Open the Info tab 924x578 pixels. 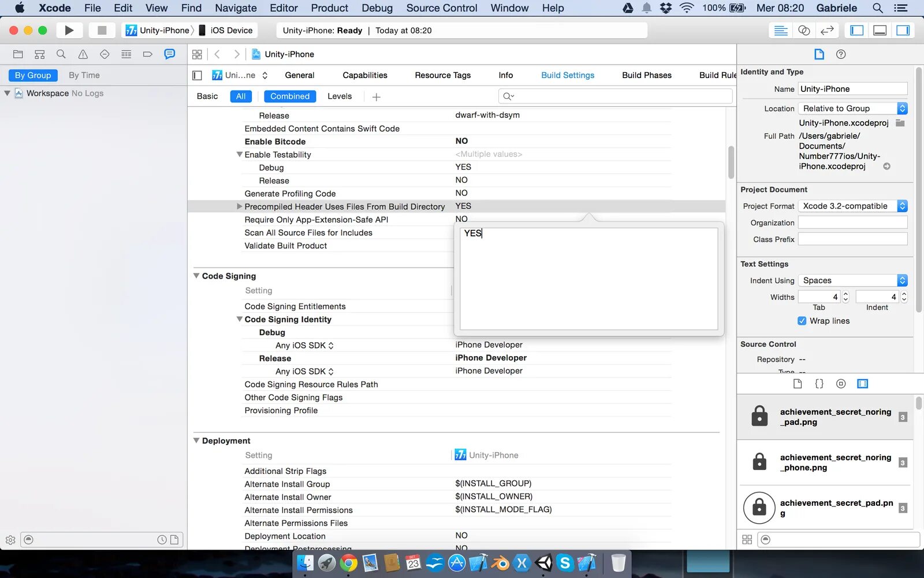pos(506,75)
